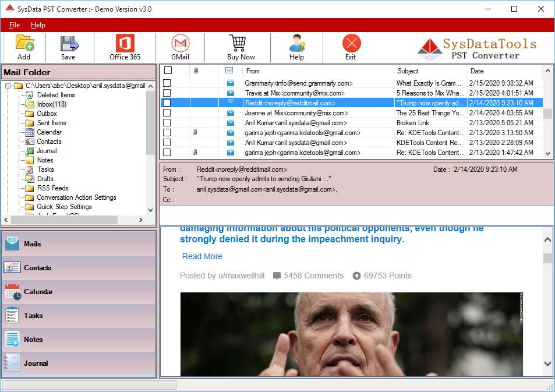Click the attachment column header icon
The width and height of the screenshot is (555, 392).
(196, 71)
